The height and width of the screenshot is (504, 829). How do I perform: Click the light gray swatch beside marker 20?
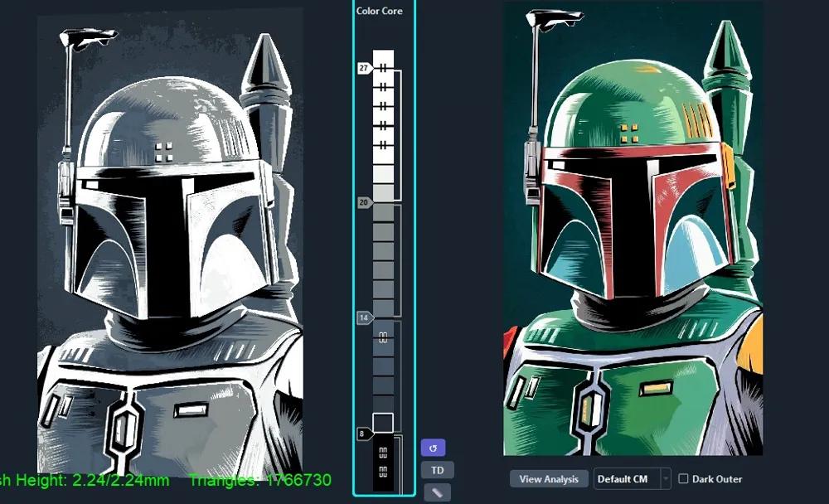pyautogui.click(x=383, y=194)
